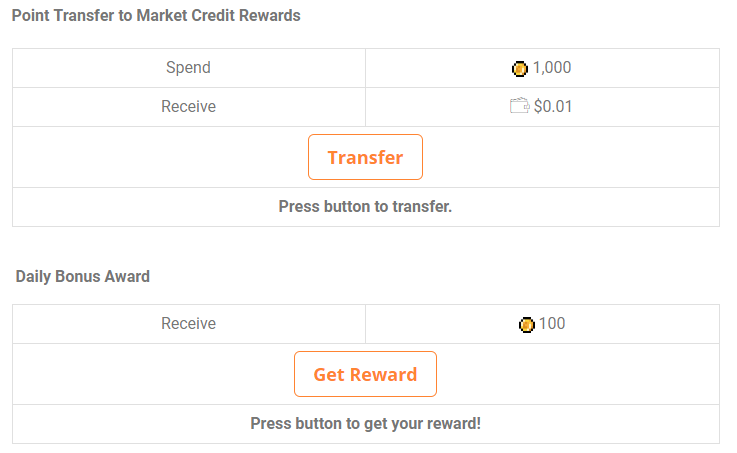737x453 pixels.
Task: Click the $0.01 credit amount
Action: (553, 106)
